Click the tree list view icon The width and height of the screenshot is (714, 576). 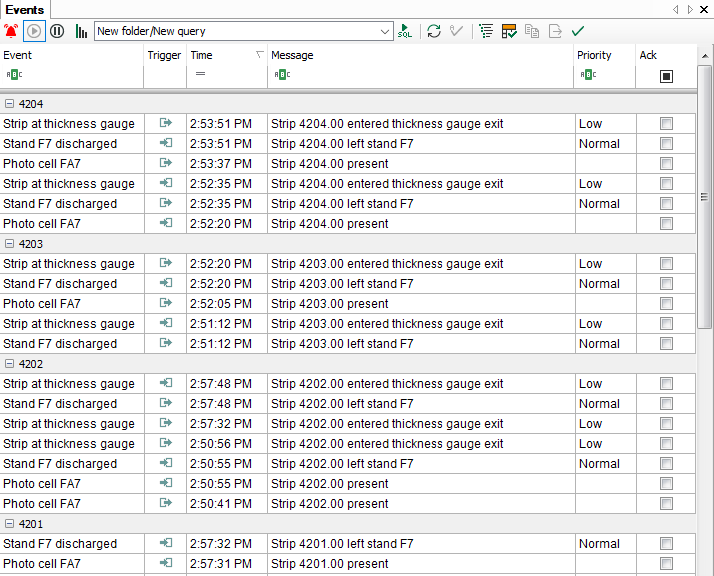[486, 31]
